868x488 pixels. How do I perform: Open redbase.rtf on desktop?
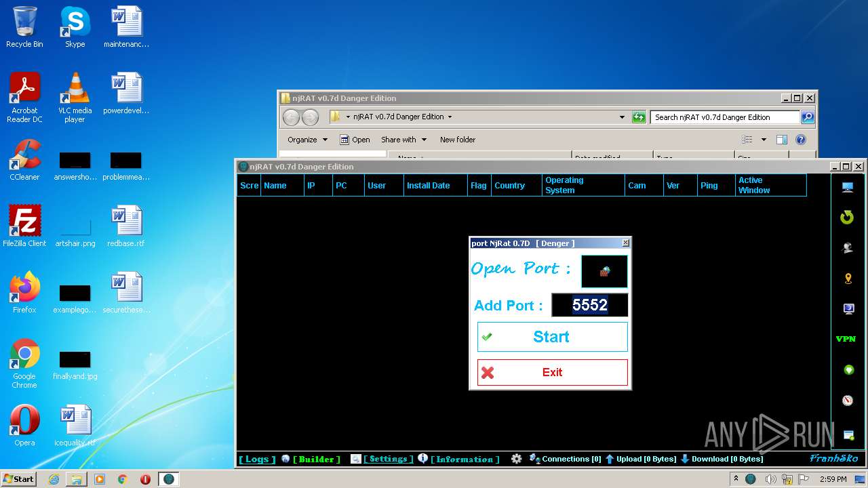coord(125,226)
